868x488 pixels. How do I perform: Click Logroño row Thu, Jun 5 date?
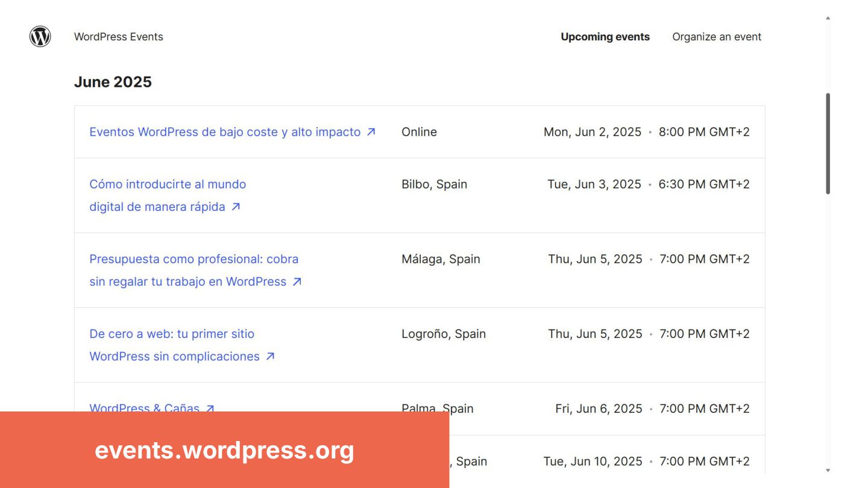point(595,334)
